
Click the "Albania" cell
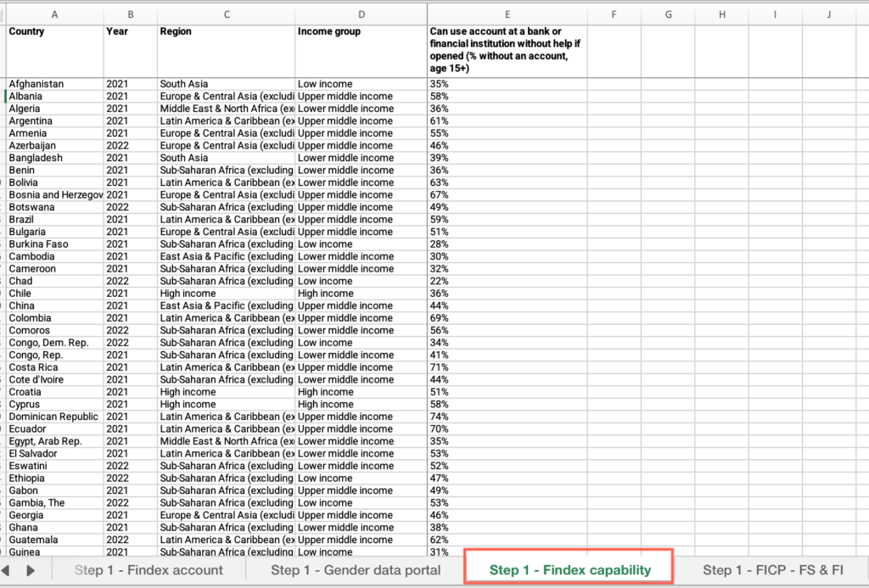click(54, 96)
